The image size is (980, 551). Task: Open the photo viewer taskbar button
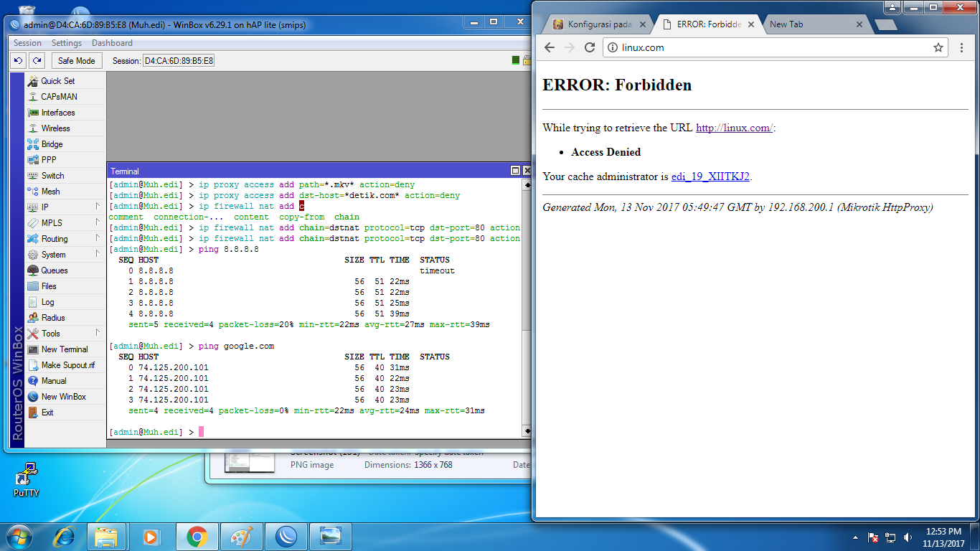coord(329,536)
